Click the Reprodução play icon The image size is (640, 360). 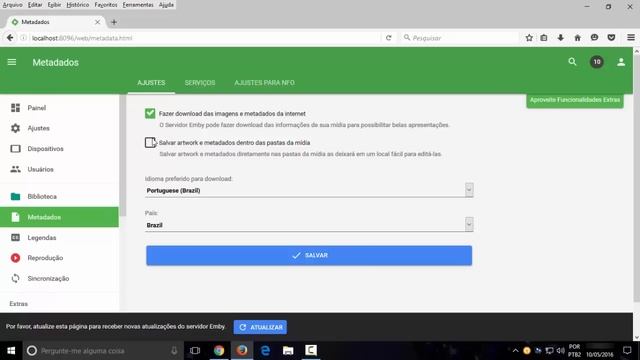pos(16,258)
